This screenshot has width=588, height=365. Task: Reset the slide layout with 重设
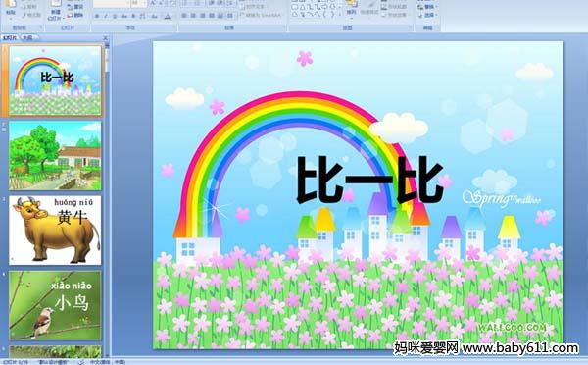[75, 7]
